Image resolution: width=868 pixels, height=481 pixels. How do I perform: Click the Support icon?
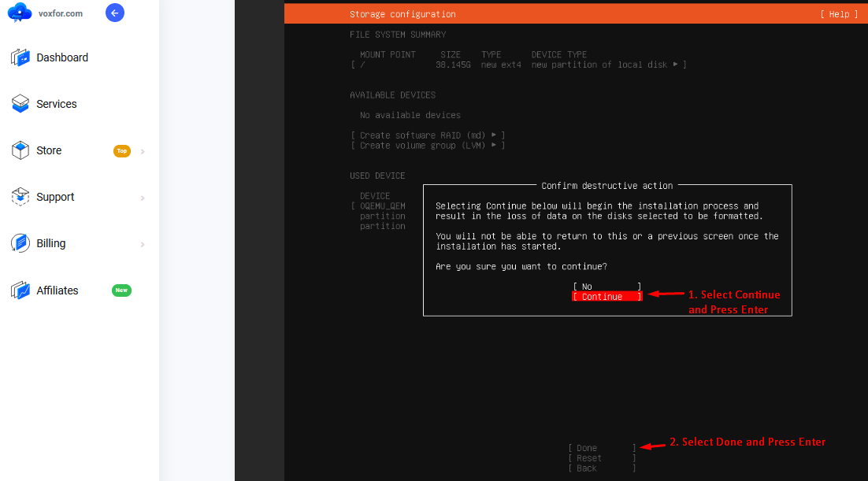(18, 197)
